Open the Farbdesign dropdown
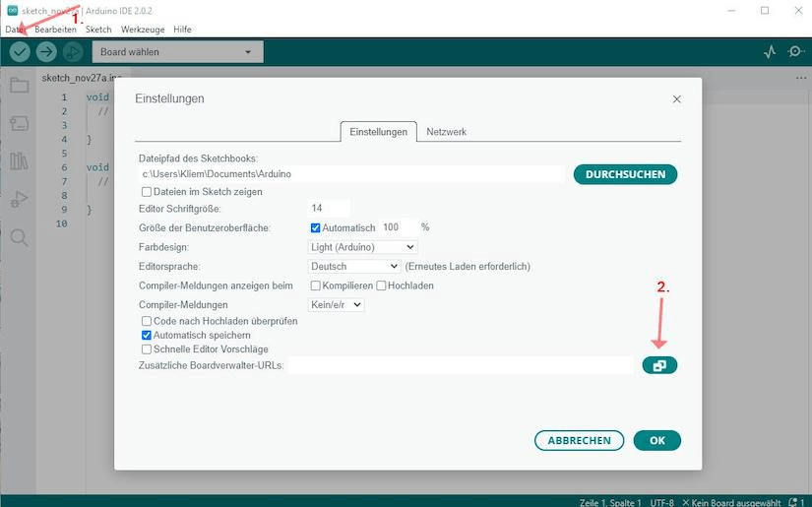This screenshot has width=812, height=507. 362,247
